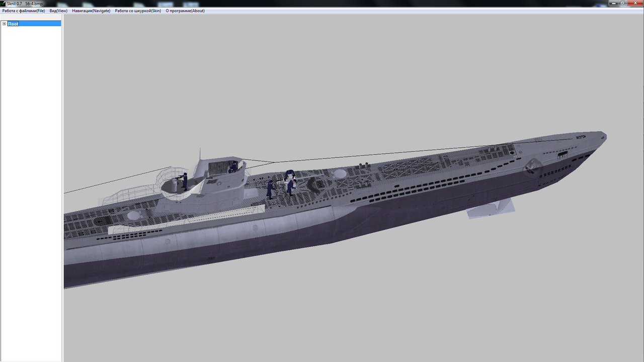Open the Навигация(Navigate) menu

(x=91, y=11)
